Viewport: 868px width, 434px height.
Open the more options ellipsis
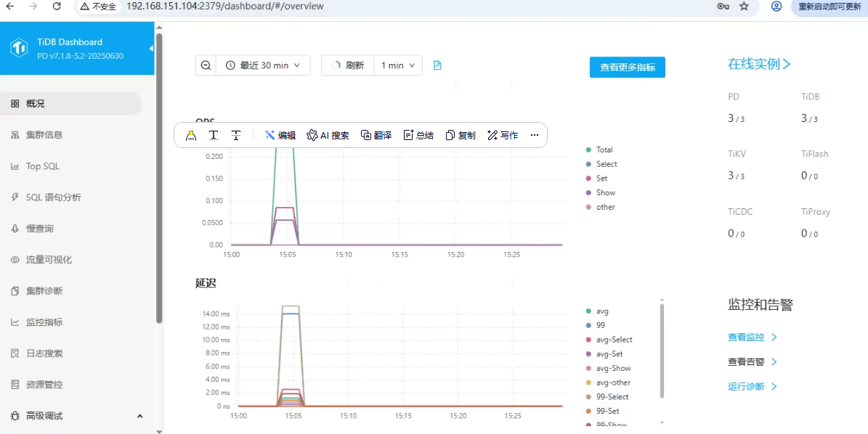(x=534, y=136)
